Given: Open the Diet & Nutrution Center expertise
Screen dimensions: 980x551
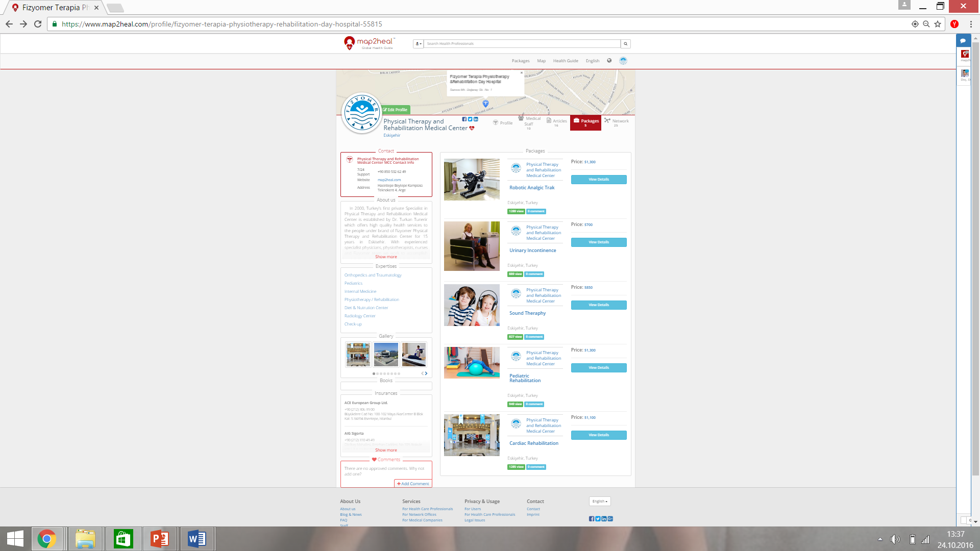Looking at the screenshot, I should click(366, 308).
